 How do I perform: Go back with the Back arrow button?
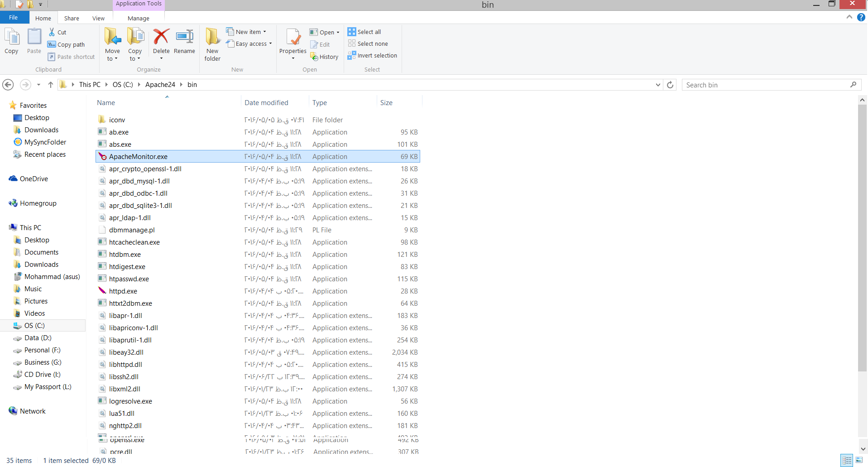(x=8, y=85)
